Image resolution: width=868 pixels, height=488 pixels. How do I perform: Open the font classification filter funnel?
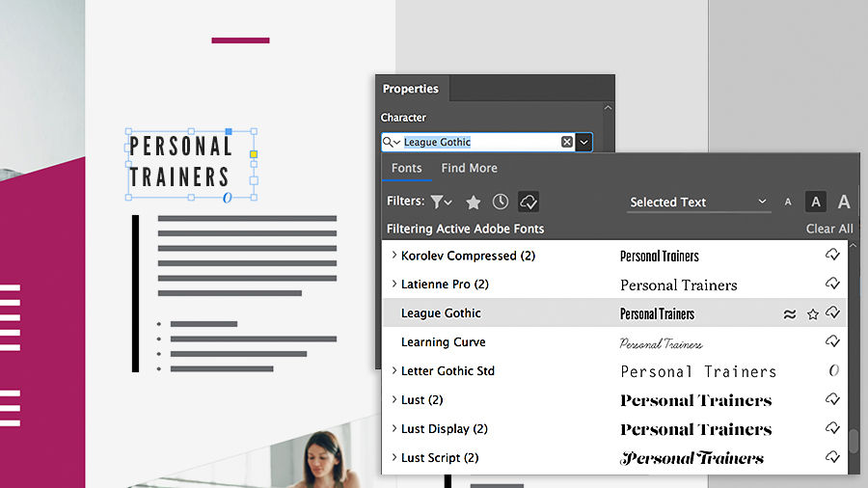(x=441, y=202)
